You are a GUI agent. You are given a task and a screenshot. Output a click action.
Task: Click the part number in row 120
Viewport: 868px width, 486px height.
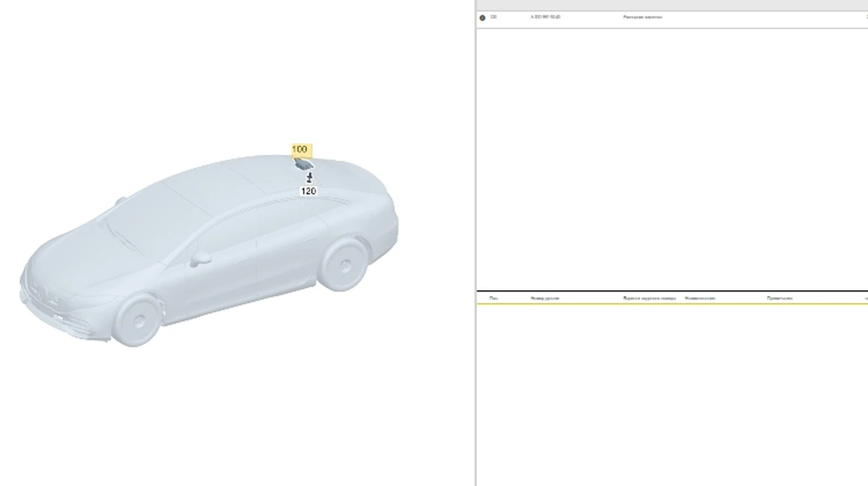[545, 17]
